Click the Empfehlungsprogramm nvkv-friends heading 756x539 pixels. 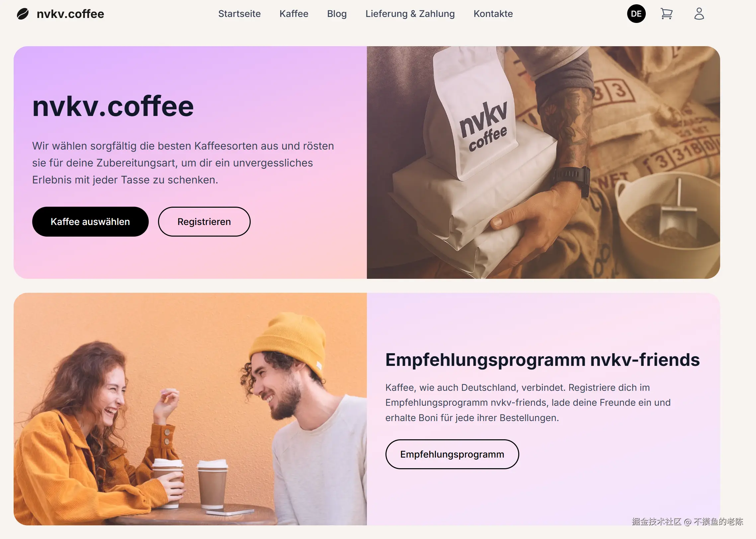click(x=543, y=360)
